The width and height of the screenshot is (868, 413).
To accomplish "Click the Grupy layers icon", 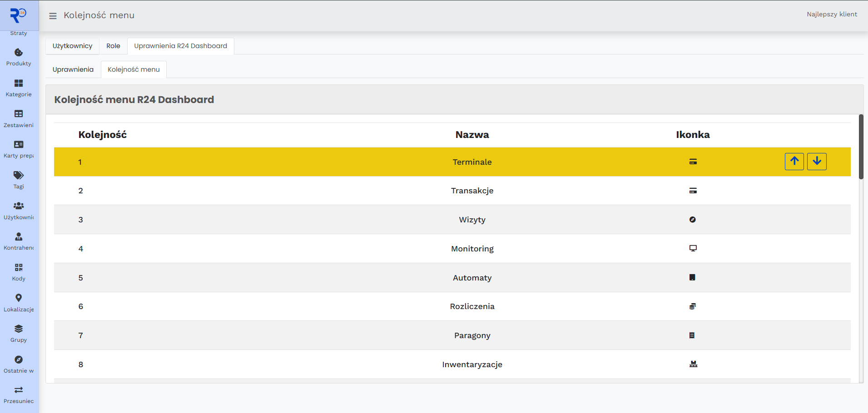I will click(18, 329).
